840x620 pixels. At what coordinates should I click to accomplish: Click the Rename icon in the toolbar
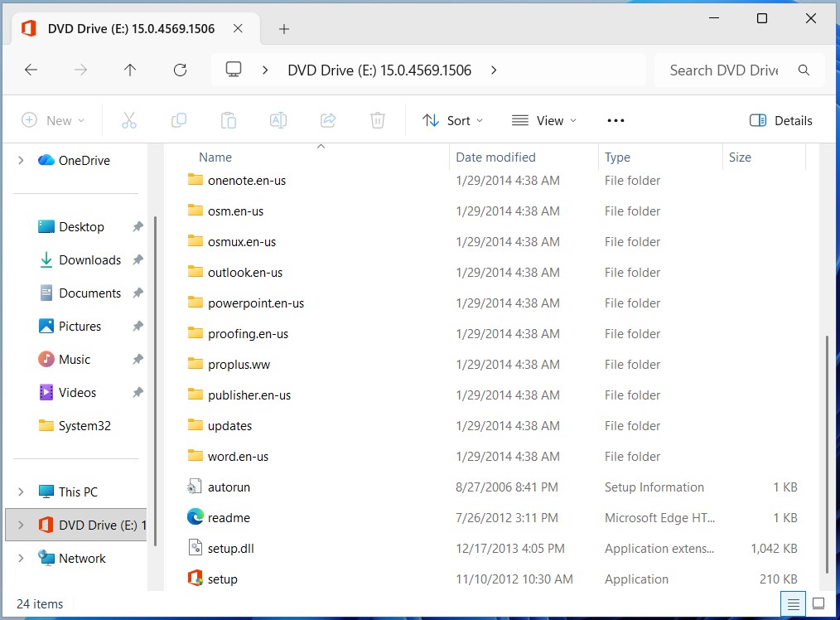pos(278,120)
